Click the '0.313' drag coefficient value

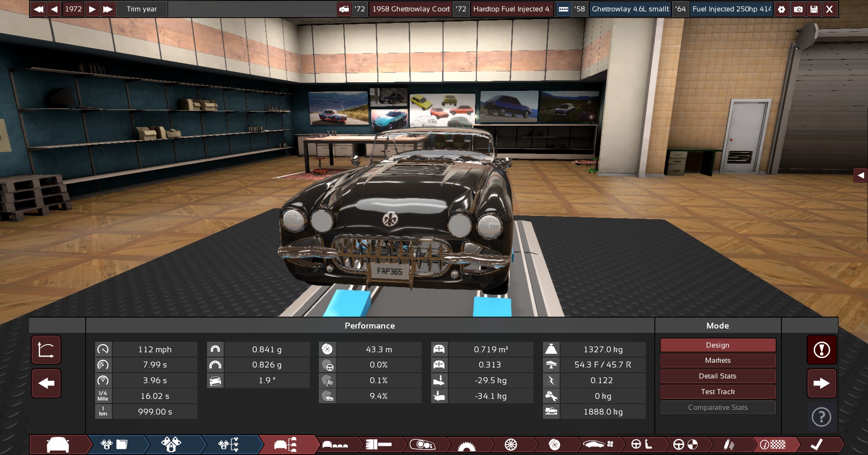click(491, 365)
